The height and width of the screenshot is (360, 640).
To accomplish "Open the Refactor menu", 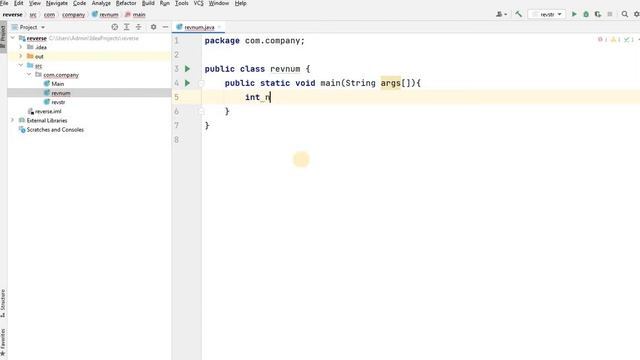I will (x=126, y=3).
